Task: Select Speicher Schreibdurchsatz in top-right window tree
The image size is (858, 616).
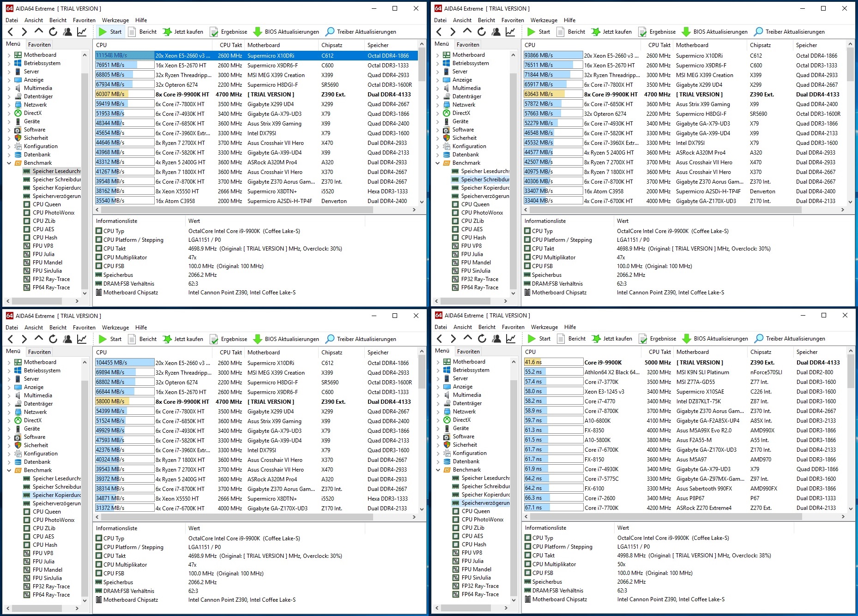Action: click(x=481, y=179)
